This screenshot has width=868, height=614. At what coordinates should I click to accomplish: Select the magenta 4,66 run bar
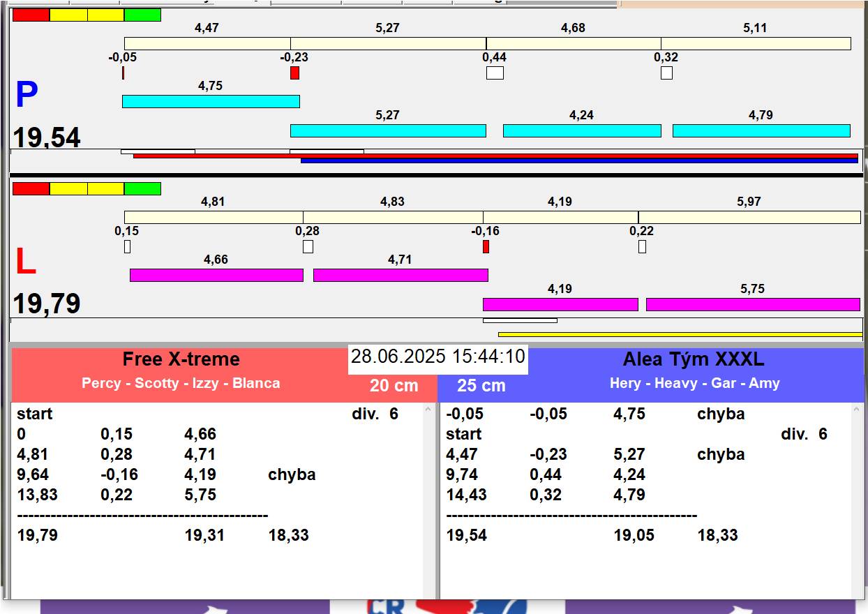click(216, 275)
